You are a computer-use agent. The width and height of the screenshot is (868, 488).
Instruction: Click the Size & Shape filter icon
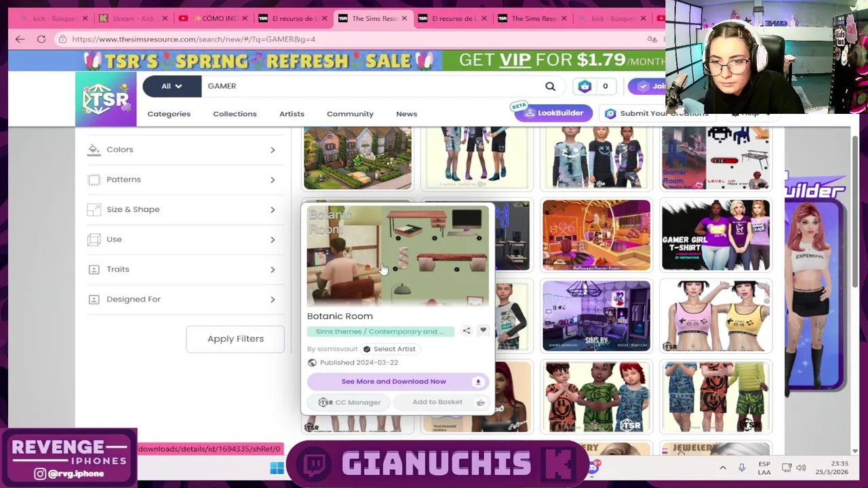[94, 209]
